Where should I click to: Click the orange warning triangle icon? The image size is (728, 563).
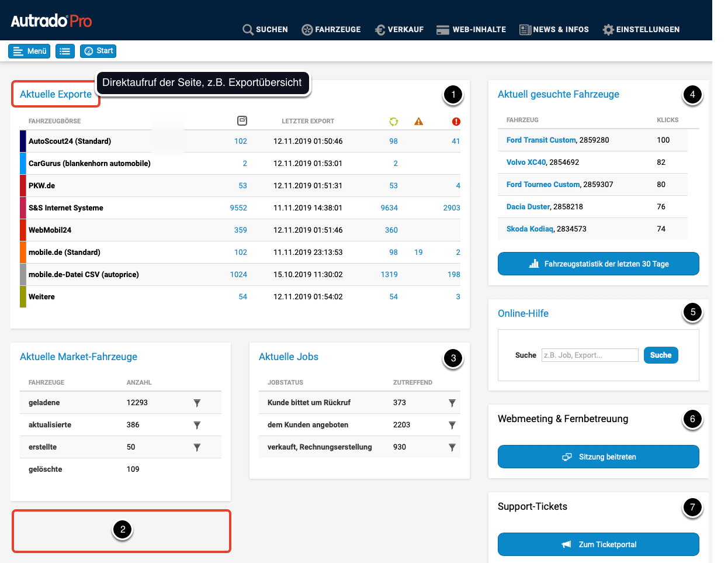click(x=418, y=122)
